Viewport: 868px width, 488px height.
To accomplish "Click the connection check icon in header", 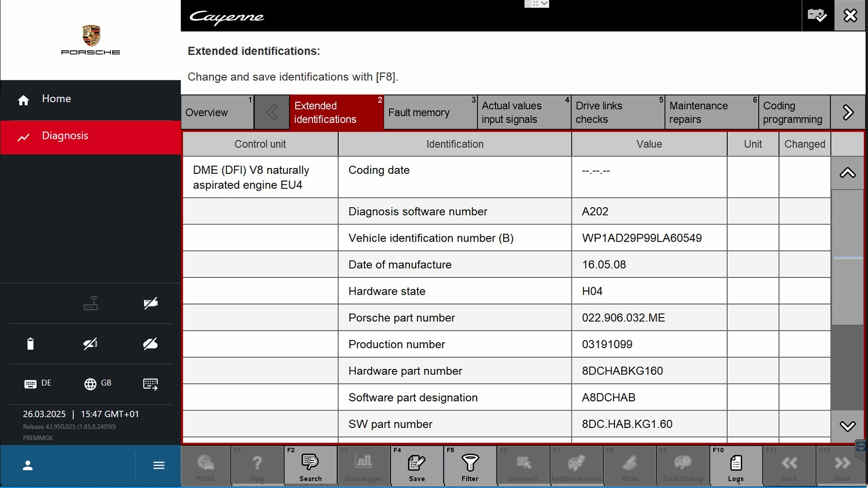I will (817, 15).
